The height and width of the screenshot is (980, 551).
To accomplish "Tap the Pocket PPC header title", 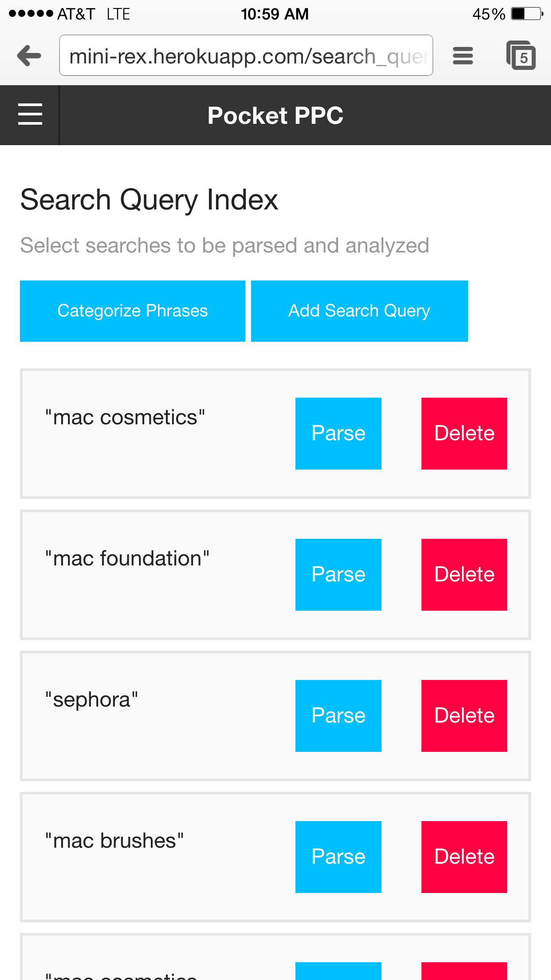I will click(x=275, y=115).
